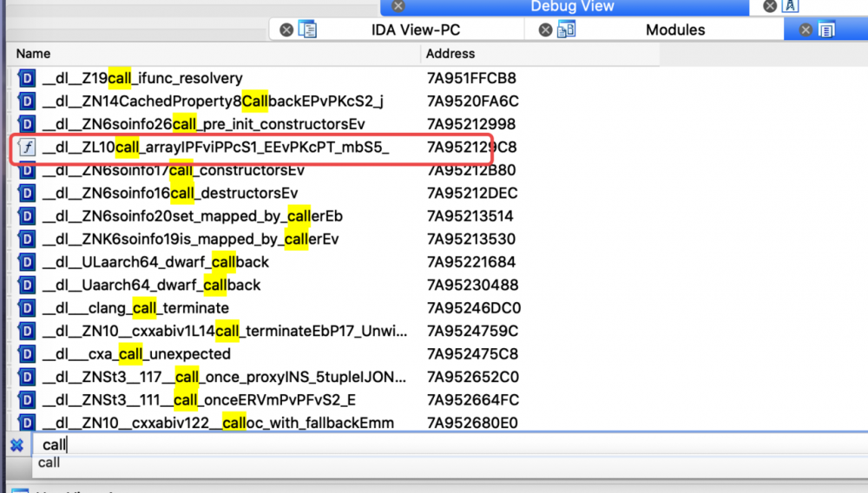Viewport: 868px width, 493px height.
Task: Click address 7A952475C8
Action: [472, 353]
